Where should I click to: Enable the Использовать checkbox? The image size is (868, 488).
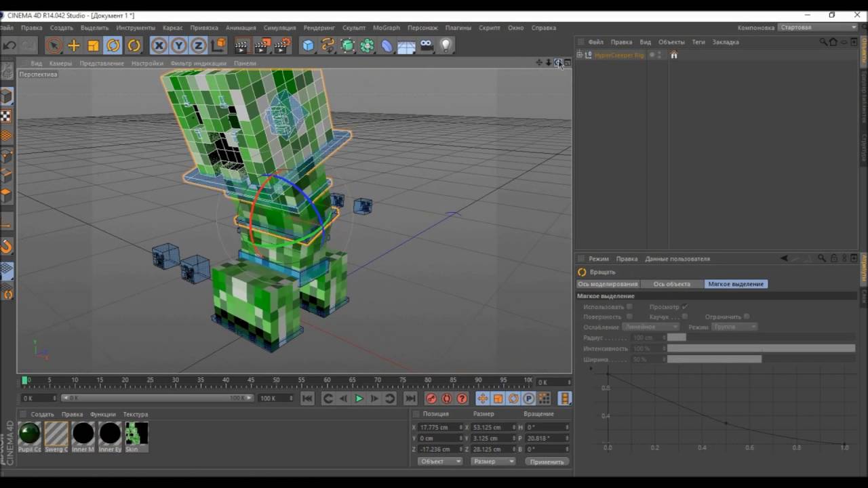click(629, 307)
